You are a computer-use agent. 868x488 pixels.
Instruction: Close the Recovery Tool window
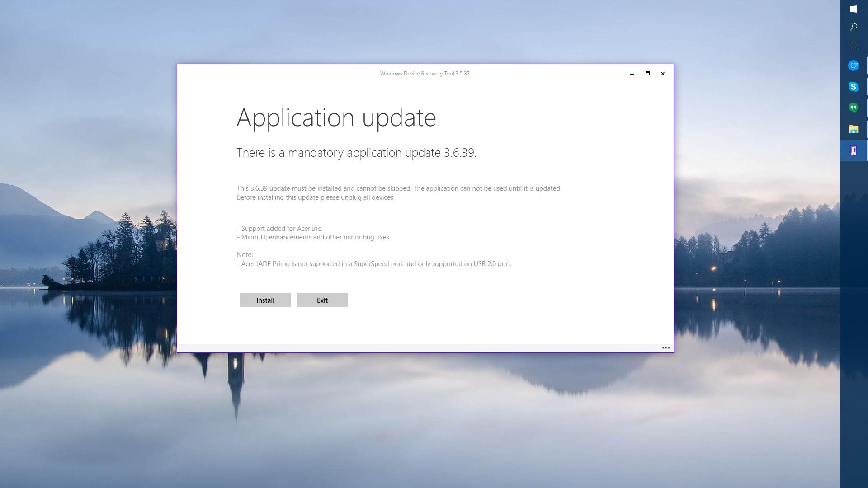click(663, 74)
